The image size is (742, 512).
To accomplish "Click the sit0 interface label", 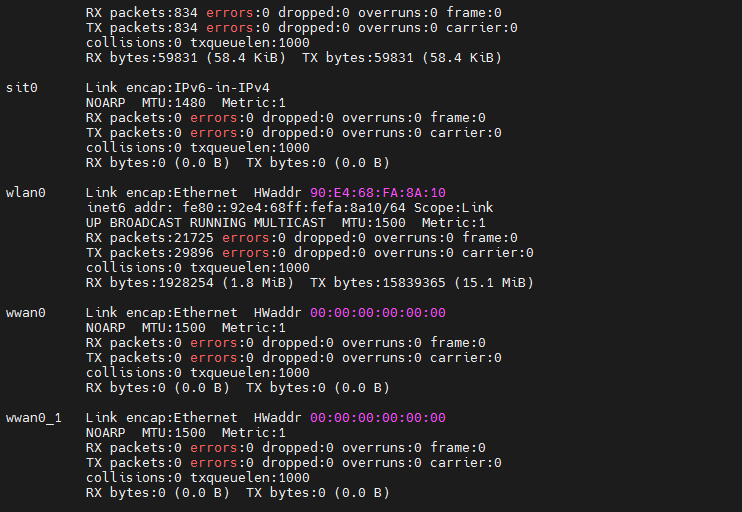I will coord(22,87).
